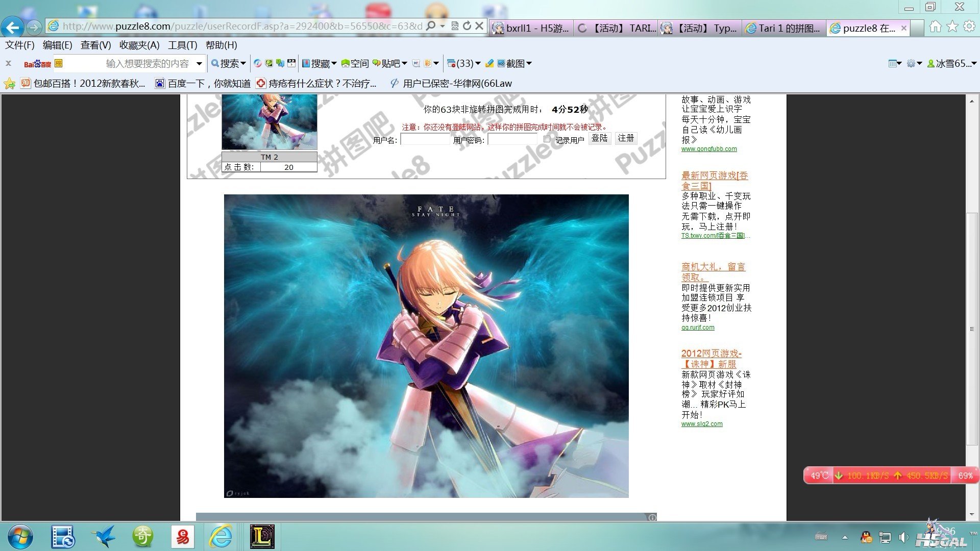Open the League of Legends taskbar icon
Image resolution: width=980 pixels, height=551 pixels.
(262, 537)
